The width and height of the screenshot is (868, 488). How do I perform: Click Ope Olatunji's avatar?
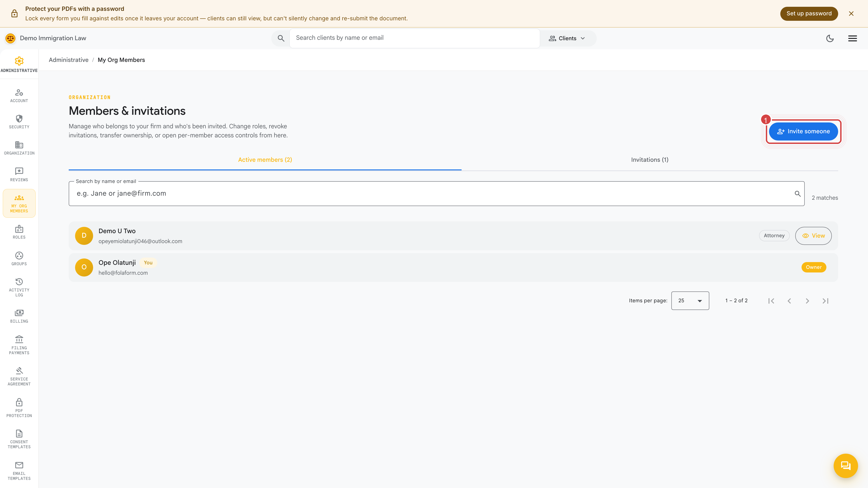click(x=84, y=267)
